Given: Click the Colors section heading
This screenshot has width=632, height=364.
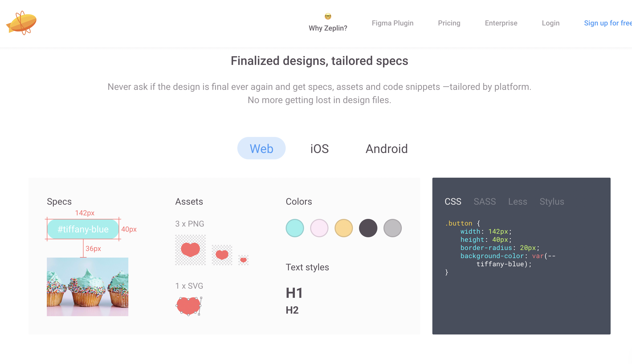Looking at the screenshot, I should (x=299, y=201).
